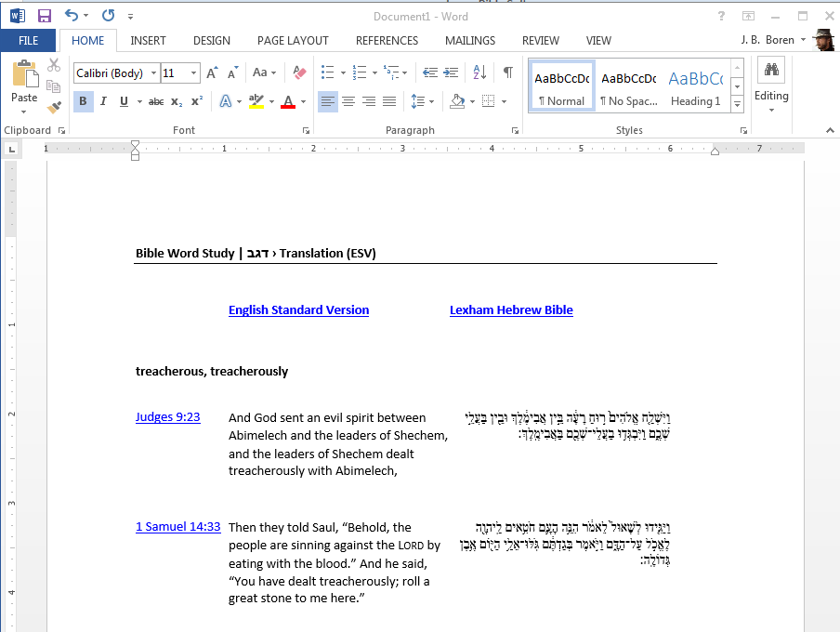Open Ribbon Display Options
Viewport: 840px width, 632px height.
(x=748, y=16)
